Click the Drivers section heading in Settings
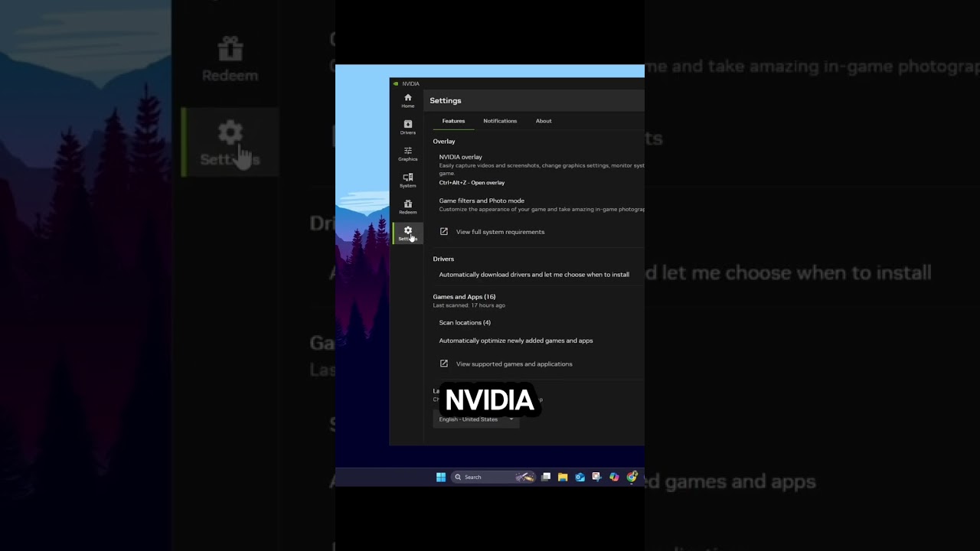Image resolution: width=980 pixels, height=551 pixels. [443, 259]
